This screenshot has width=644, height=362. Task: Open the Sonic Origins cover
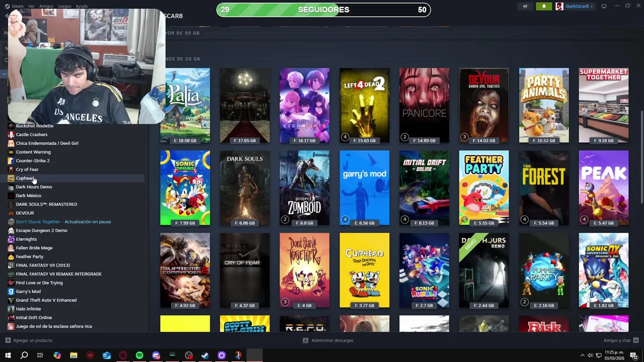pyautogui.click(x=185, y=188)
